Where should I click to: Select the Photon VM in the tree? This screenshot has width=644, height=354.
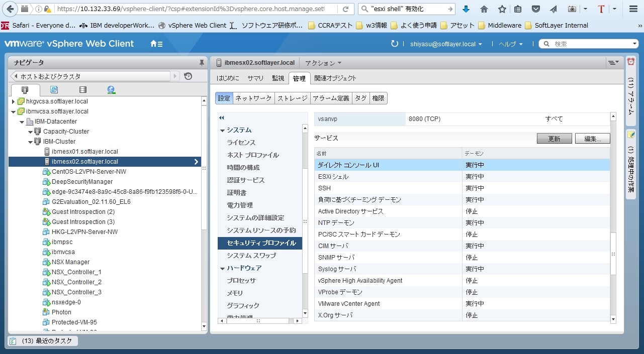click(x=62, y=312)
